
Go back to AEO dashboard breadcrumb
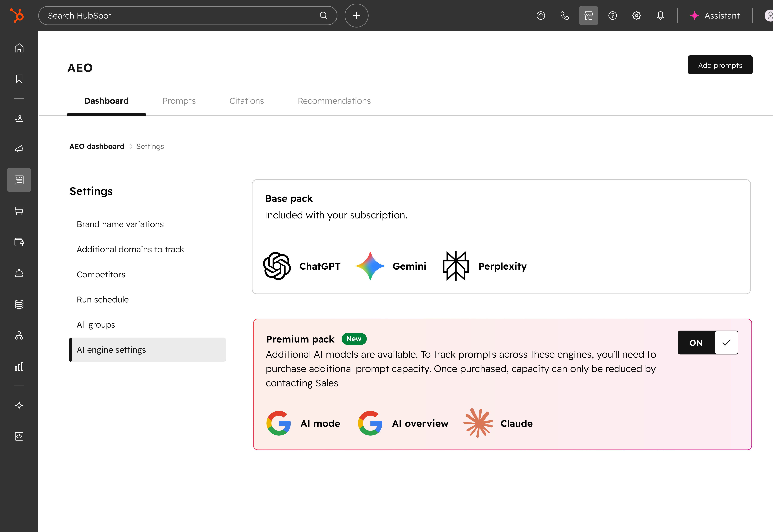(97, 146)
